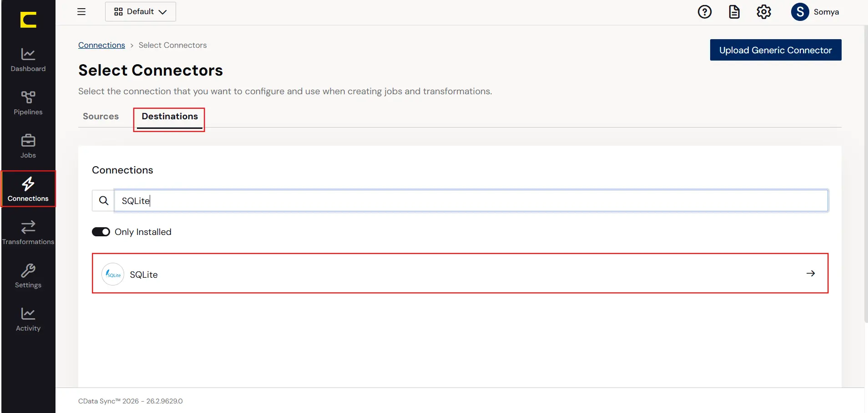The image size is (868, 413).
Task: Toggle the hamburger menu icon
Action: (x=81, y=12)
